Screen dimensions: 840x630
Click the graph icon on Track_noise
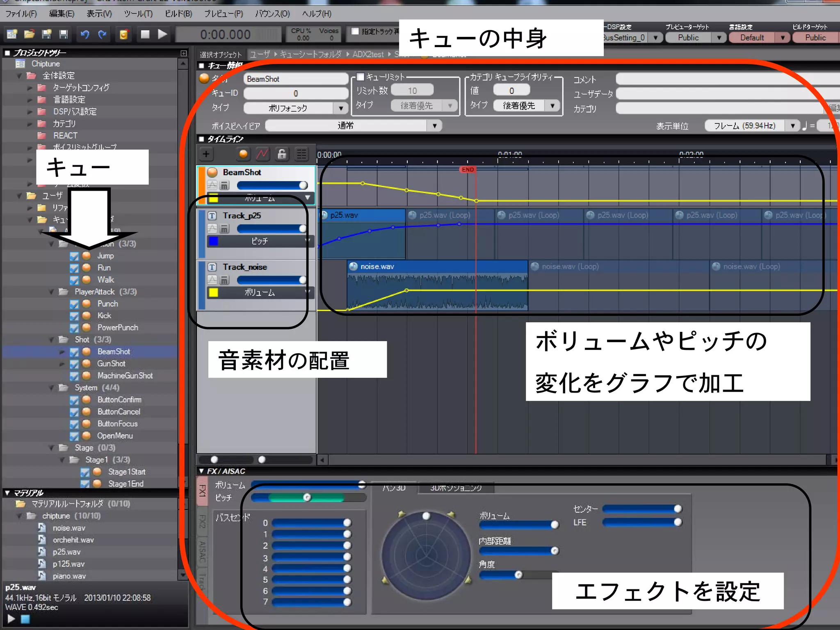pyautogui.click(x=212, y=280)
